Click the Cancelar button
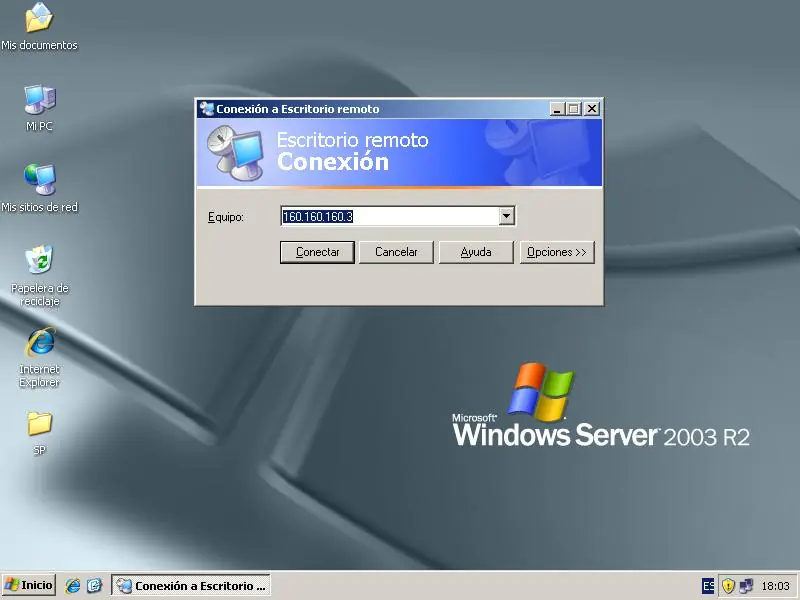The width and height of the screenshot is (800, 600). coord(396,252)
